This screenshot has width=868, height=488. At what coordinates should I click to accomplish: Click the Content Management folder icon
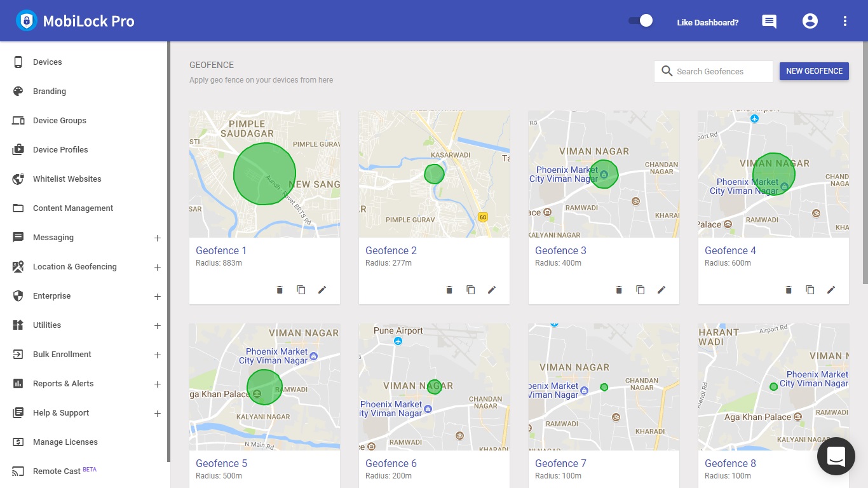(x=18, y=208)
